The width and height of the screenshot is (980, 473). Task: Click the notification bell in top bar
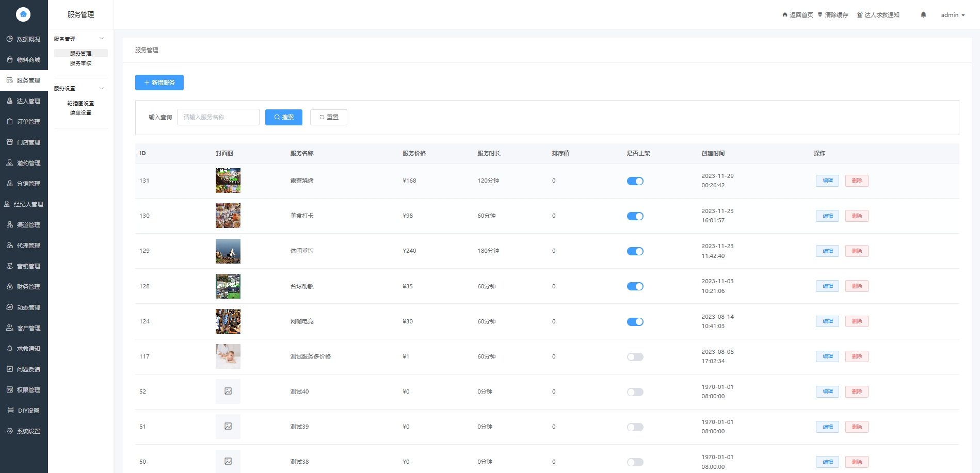[x=923, y=15]
